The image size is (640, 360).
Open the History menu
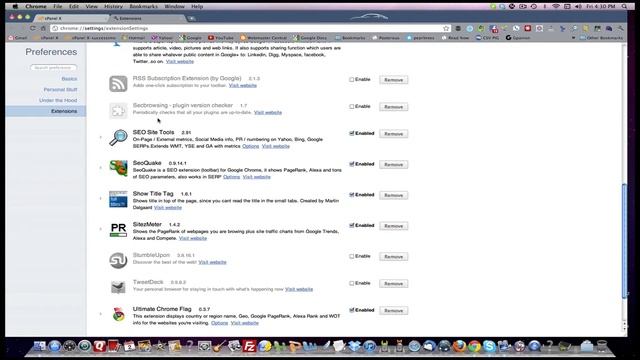pyautogui.click(x=113, y=7)
